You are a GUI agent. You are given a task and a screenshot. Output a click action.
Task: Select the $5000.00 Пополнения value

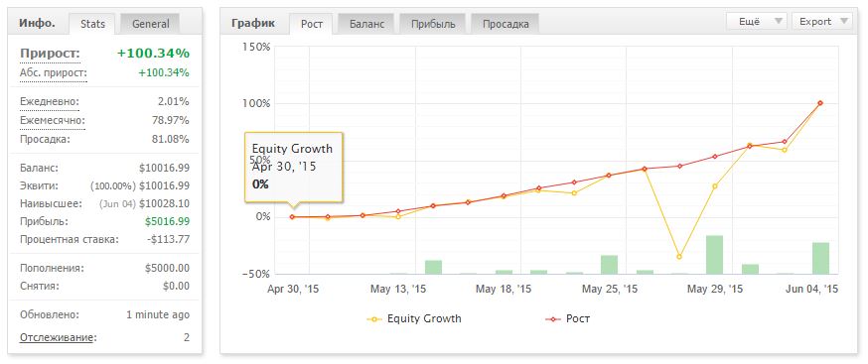[x=167, y=269]
